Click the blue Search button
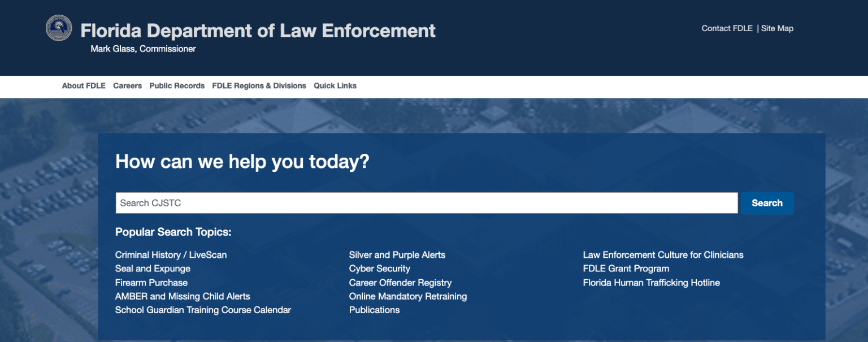 (x=767, y=203)
